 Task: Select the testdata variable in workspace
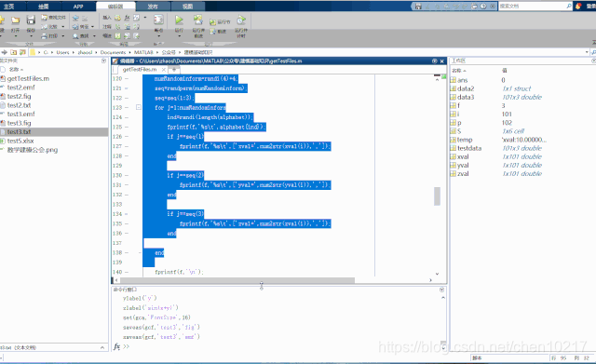(469, 148)
